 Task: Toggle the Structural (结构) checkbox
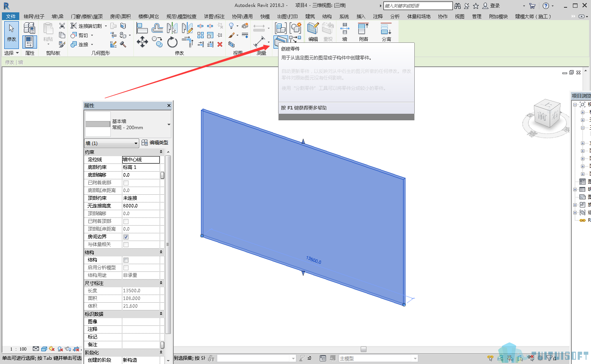pyautogui.click(x=126, y=260)
